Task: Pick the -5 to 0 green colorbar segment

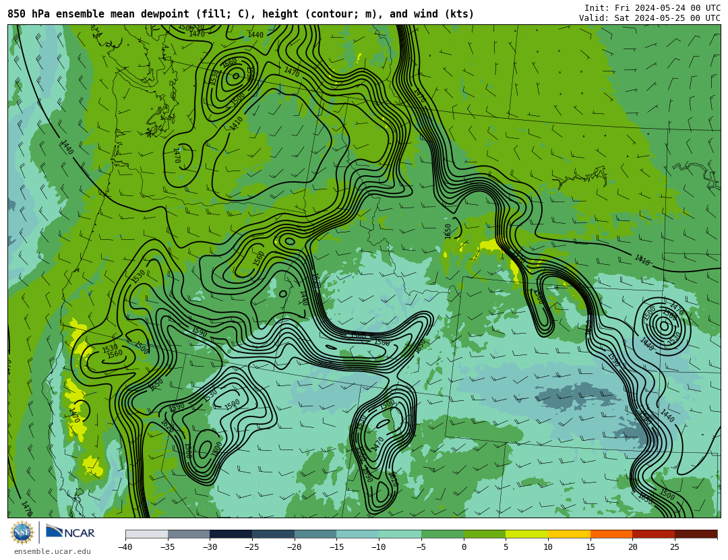Action: pyautogui.click(x=442, y=534)
